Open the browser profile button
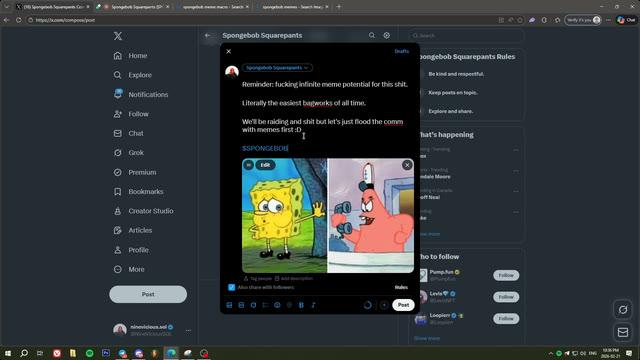Viewport: 640px width, 360px height. pyautogui.click(x=583, y=20)
